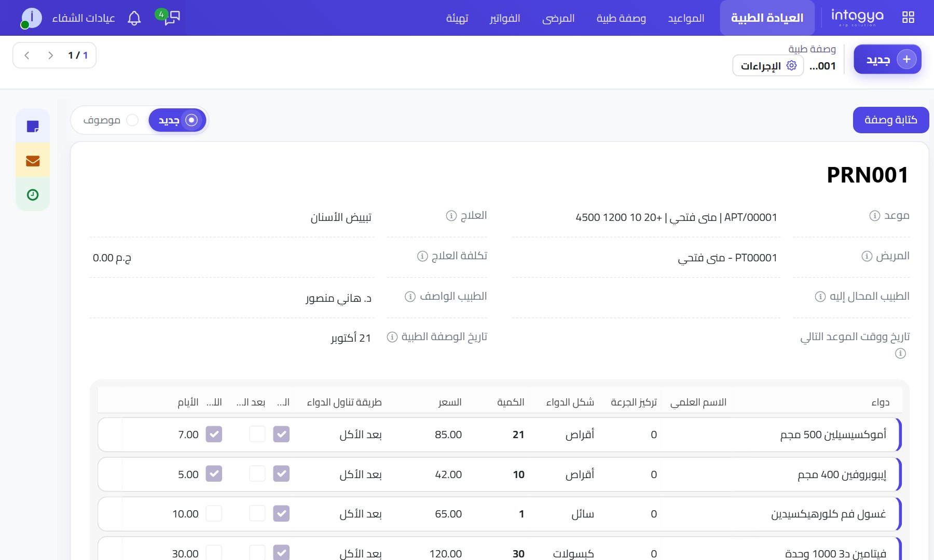Open the تهيئة configuration menu
The image size is (934, 560).
point(457,18)
